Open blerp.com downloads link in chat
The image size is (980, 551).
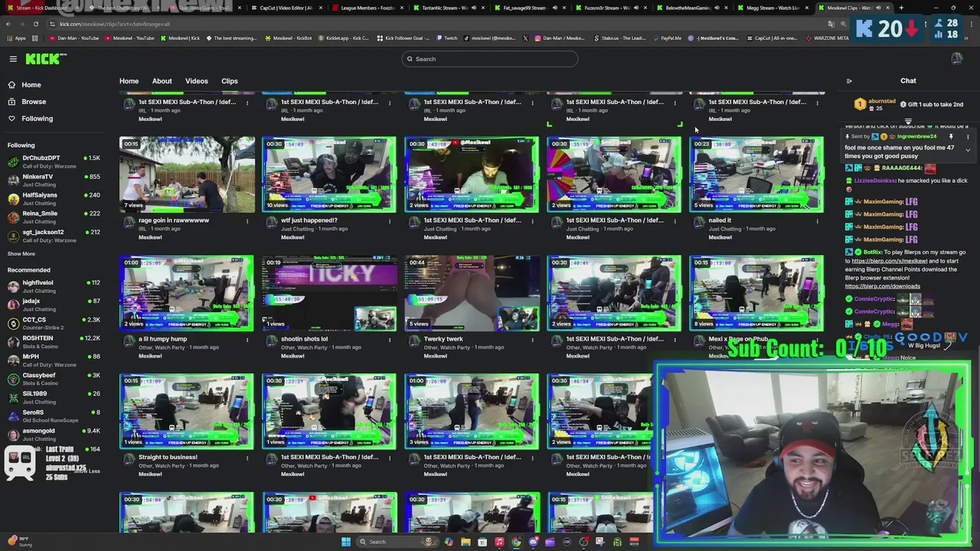pyautogui.click(x=883, y=286)
